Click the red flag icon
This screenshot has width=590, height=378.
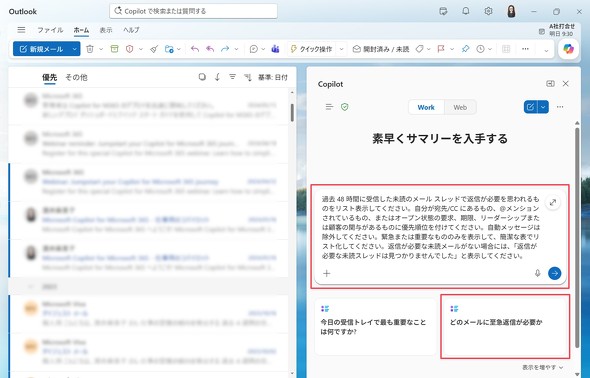[x=441, y=49]
